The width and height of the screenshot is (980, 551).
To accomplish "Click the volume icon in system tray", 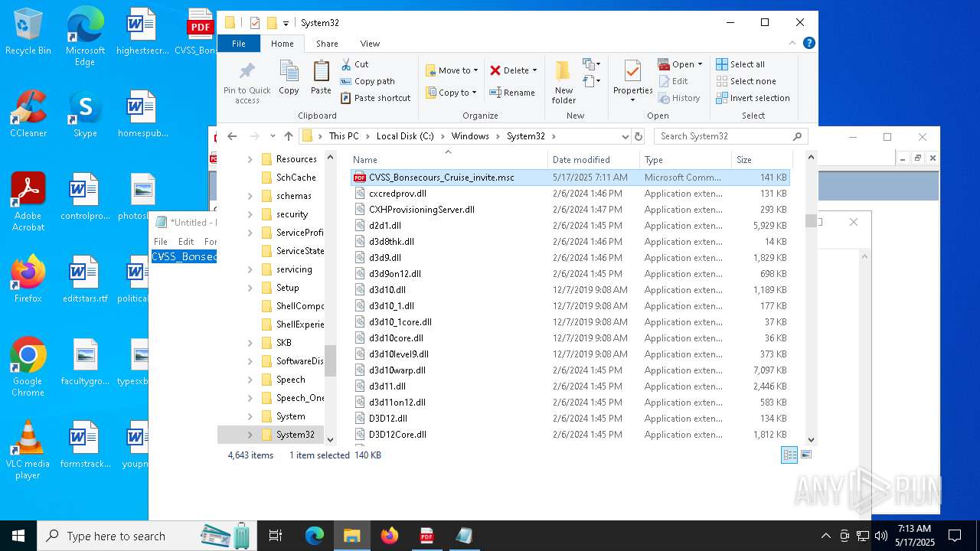I will (880, 536).
